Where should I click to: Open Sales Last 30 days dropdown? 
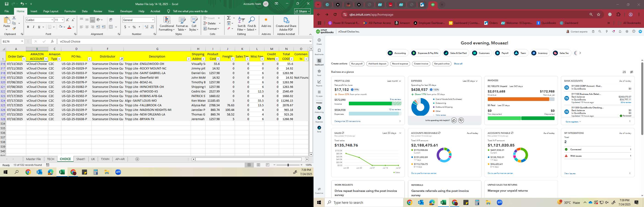[x=392, y=133]
